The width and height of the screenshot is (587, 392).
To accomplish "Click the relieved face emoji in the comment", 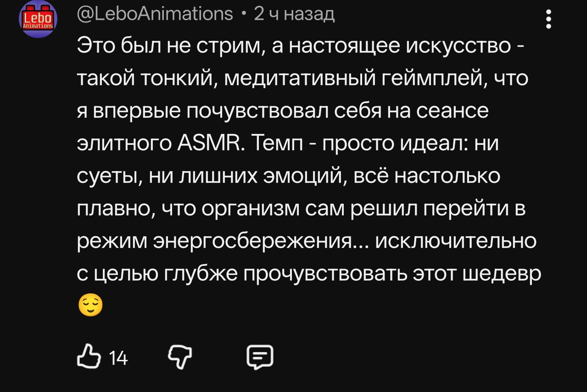I will 90,306.
